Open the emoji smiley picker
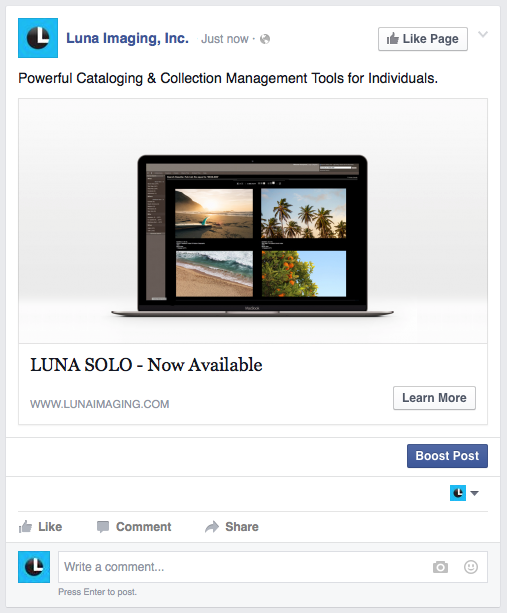 pos(471,567)
